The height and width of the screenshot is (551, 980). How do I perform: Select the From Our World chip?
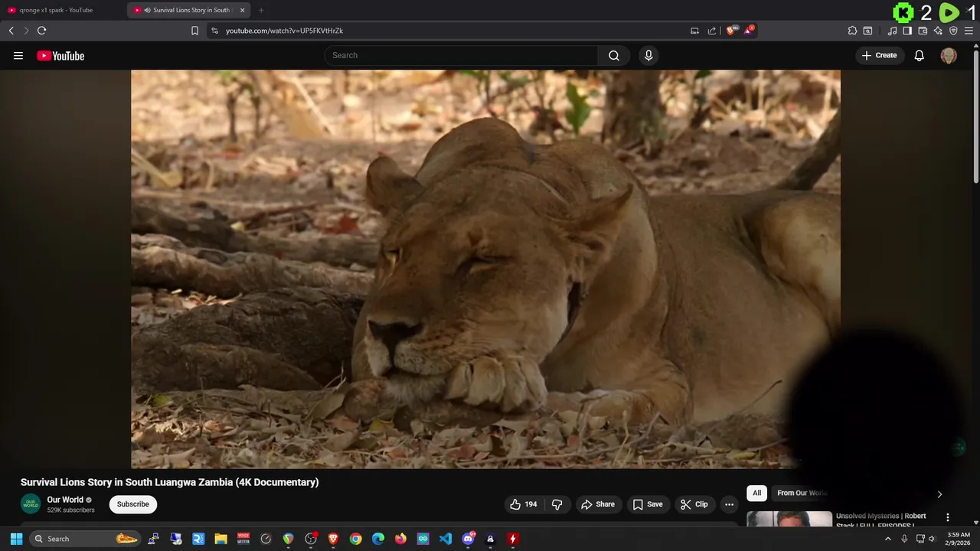click(802, 494)
